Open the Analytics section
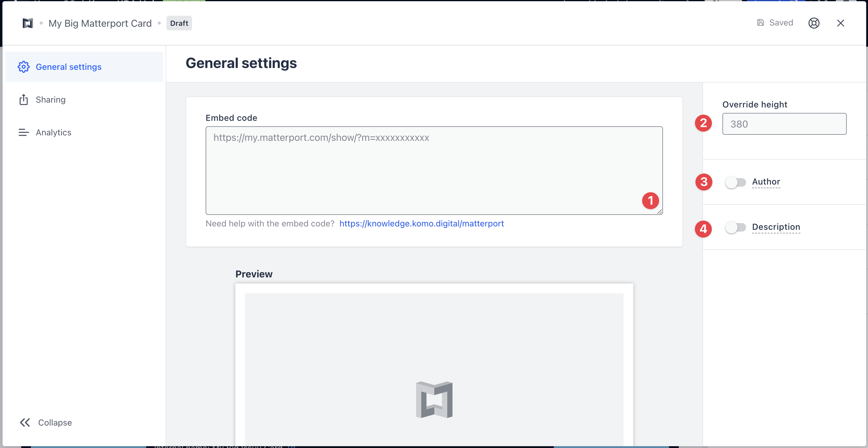The width and height of the screenshot is (868, 448). coord(54,132)
